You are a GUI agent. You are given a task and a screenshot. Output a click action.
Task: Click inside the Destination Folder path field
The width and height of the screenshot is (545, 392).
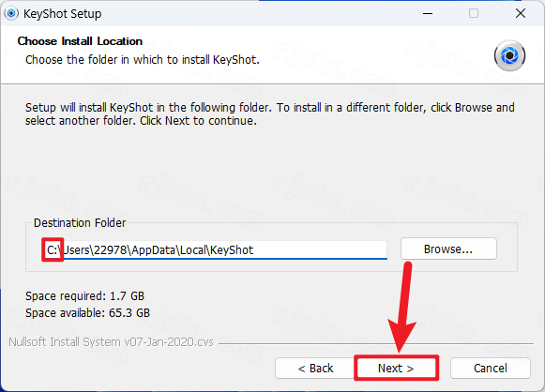pos(215,249)
